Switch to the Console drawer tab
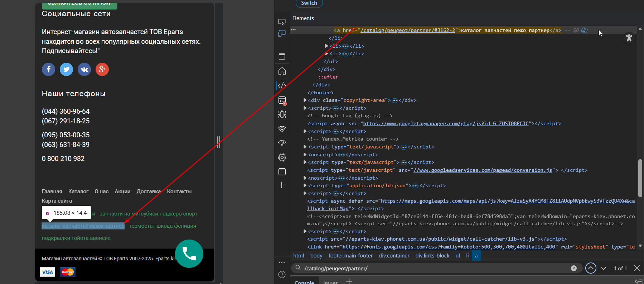Viewport: 644px width, 284px height. (x=304, y=282)
